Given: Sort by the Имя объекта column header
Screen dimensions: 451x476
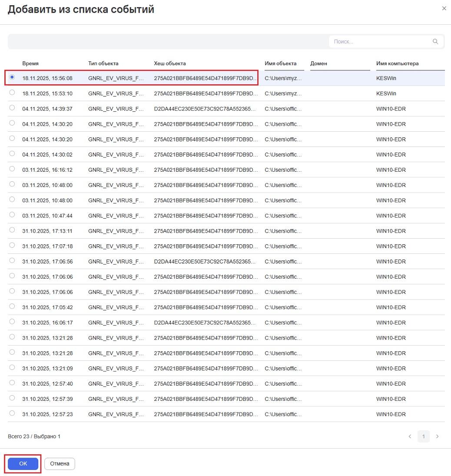Looking at the screenshot, I should click(x=280, y=63).
